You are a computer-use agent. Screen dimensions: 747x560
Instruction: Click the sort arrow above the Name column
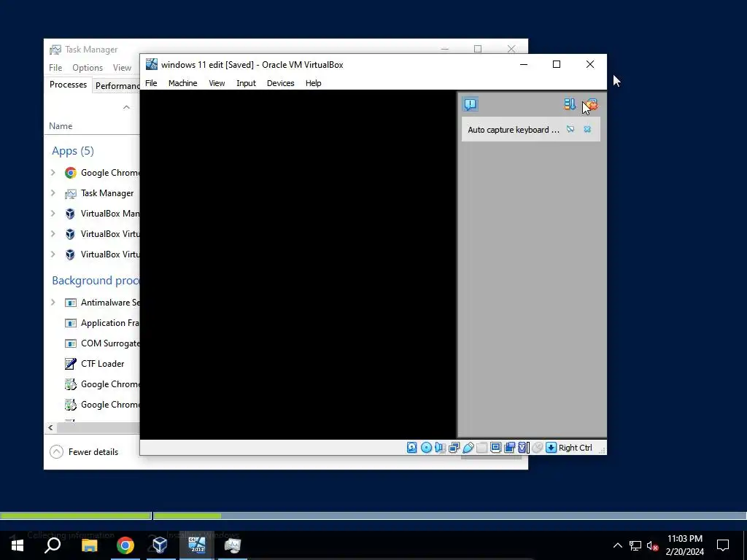coord(126,107)
